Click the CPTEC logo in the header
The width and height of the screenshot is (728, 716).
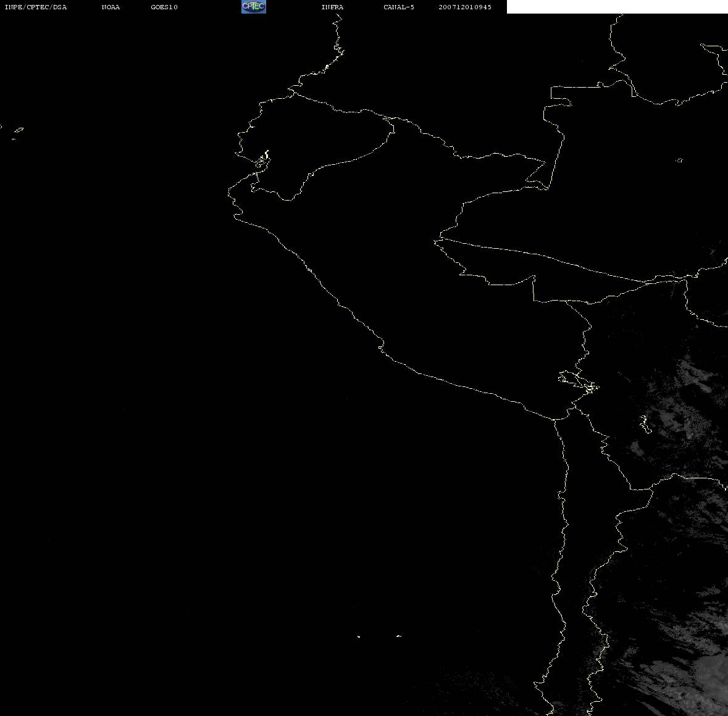253,7
